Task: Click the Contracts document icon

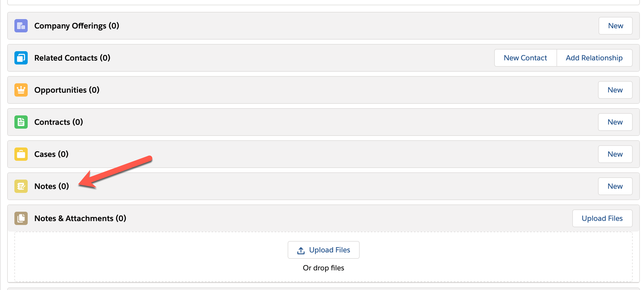Action: tap(21, 122)
